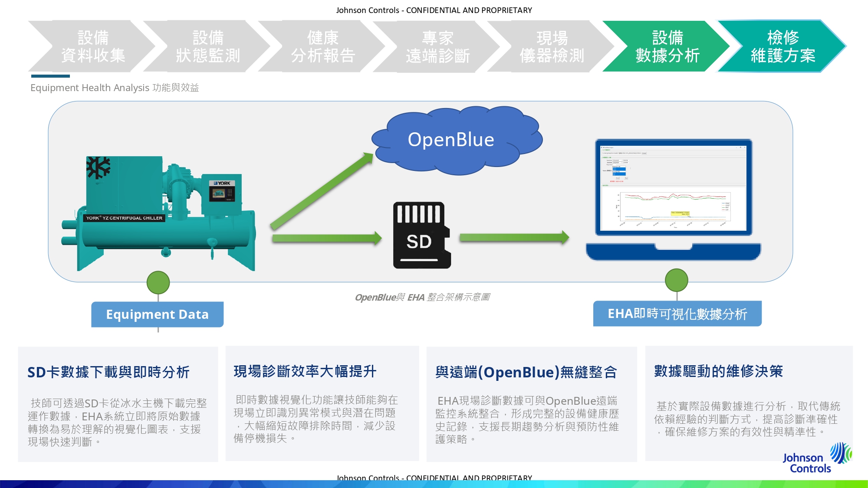Select highlighted 設備數據分析 step arrow
Viewport: 868px width, 488px height.
[667, 46]
